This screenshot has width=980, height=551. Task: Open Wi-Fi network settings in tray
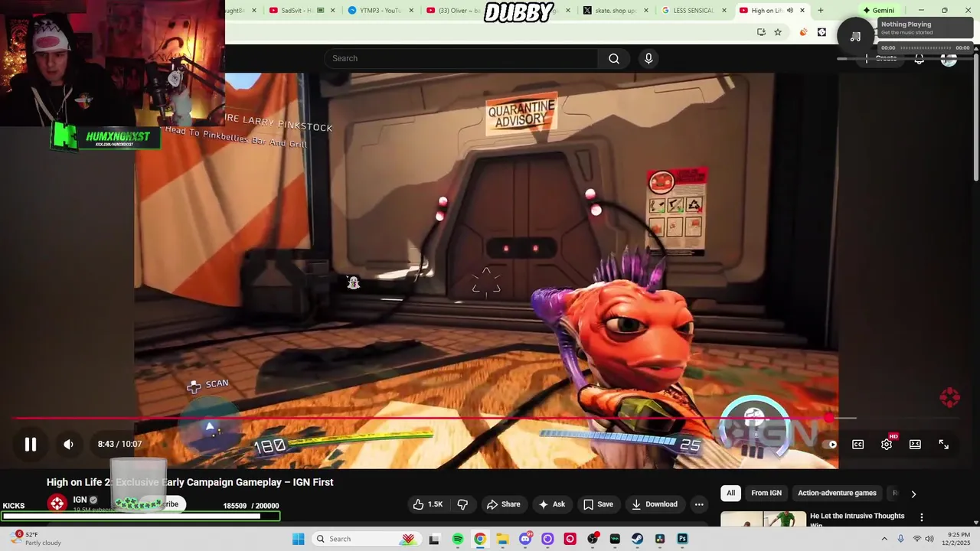(x=916, y=539)
